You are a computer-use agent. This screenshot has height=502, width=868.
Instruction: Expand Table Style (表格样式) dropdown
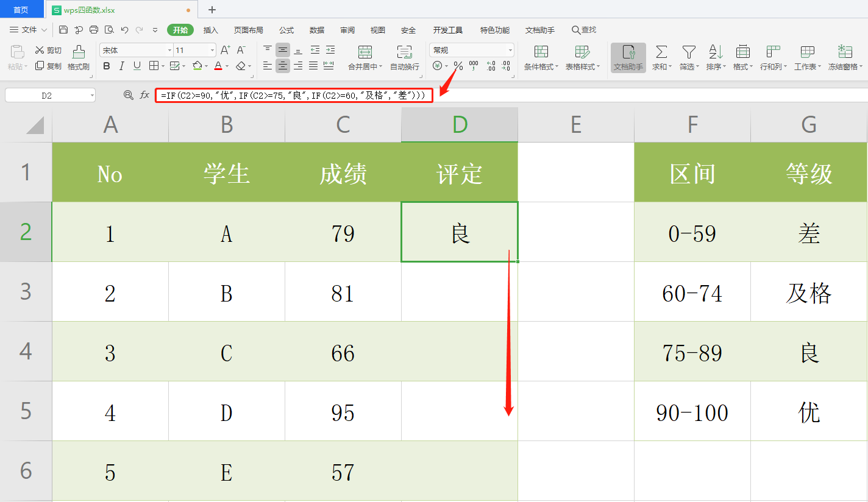pyautogui.click(x=598, y=67)
